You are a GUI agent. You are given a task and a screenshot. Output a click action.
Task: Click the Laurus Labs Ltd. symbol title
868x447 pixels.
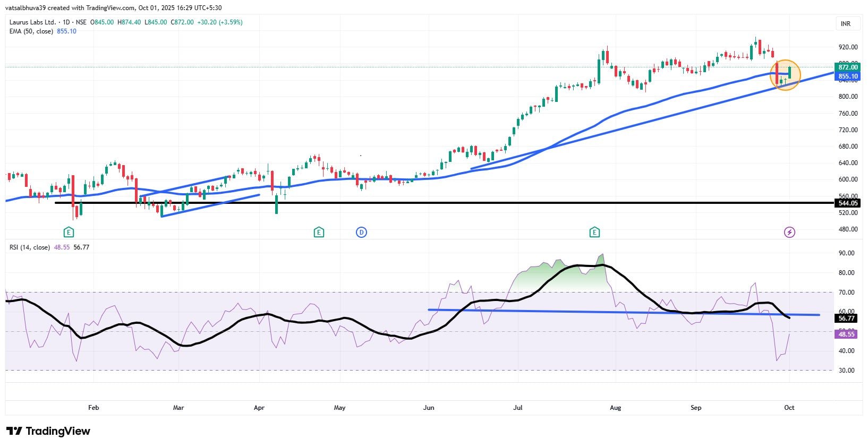[x=32, y=22]
